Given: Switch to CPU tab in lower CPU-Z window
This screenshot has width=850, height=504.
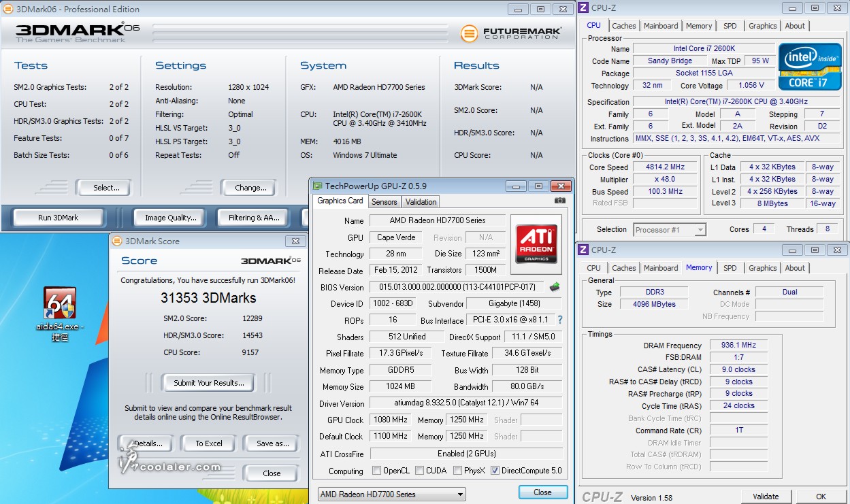Looking at the screenshot, I should (593, 268).
